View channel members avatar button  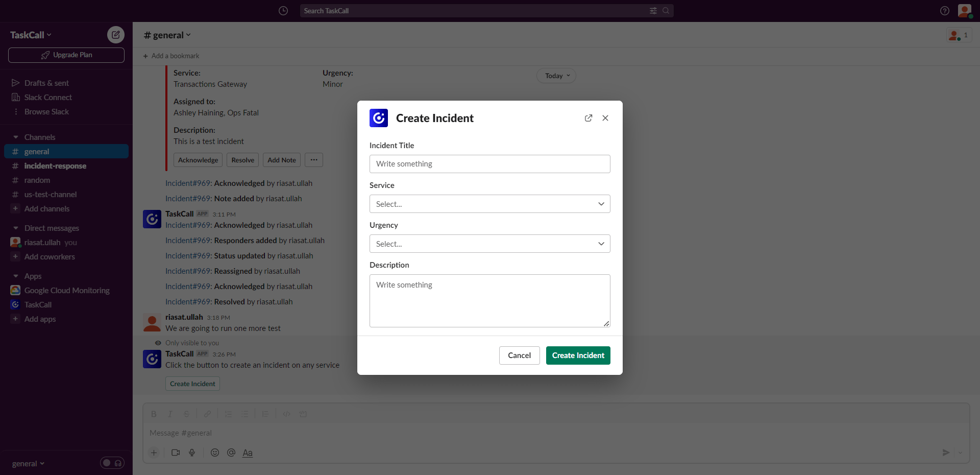[959, 35]
